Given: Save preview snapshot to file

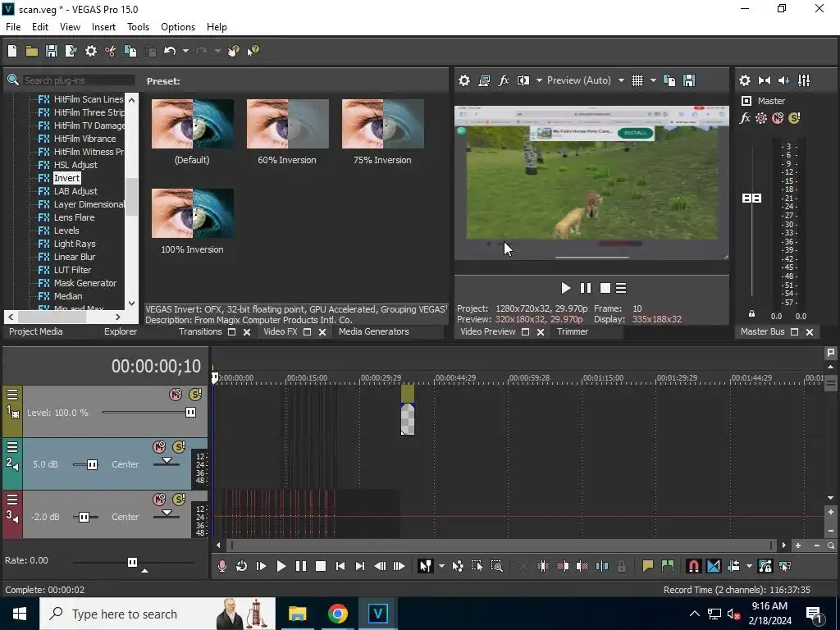Looking at the screenshot, I should [689, 80].
